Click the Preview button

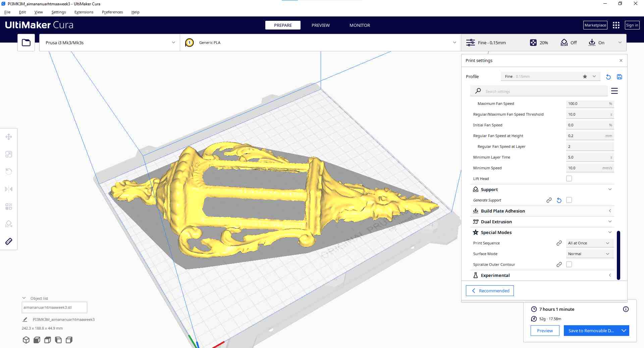pos(545,331)
